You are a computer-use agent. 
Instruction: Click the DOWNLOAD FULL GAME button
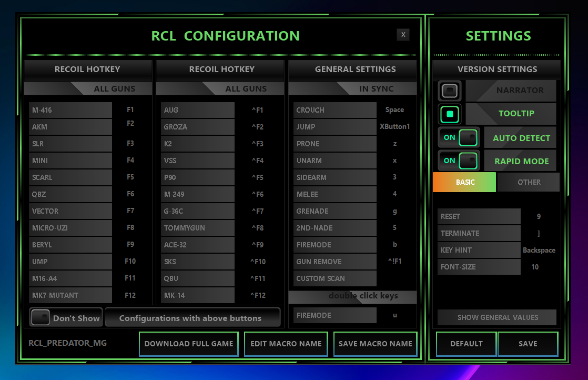coord(189,344)
